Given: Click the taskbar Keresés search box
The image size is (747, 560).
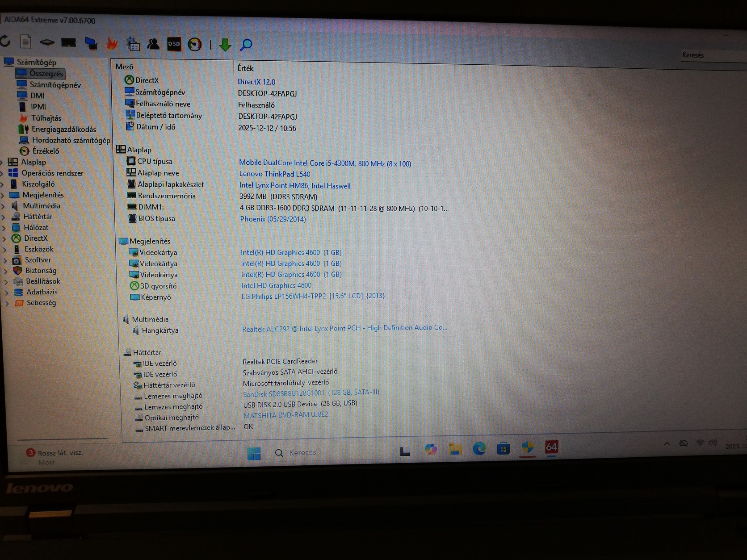Looking at the screenshot, I should tap(302, 453).
